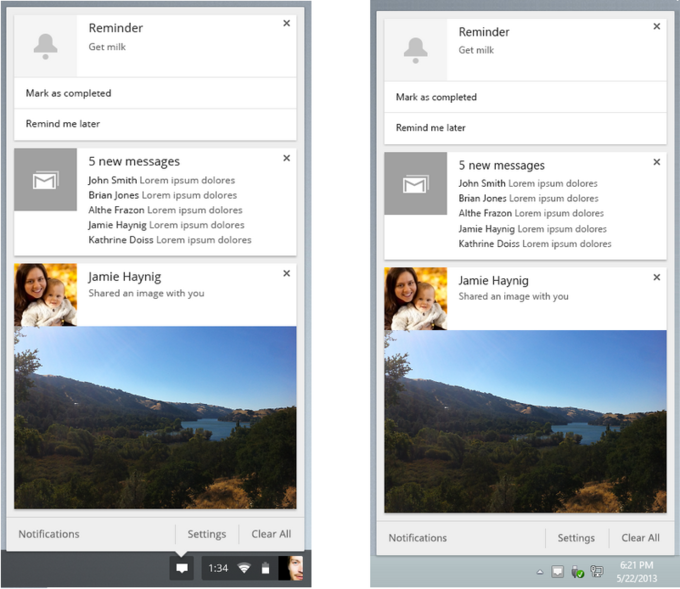The height and width of the screenshot is (589, 680).
Task: Click the bell icon in the left Reminder card
Action: coord(46,46)
